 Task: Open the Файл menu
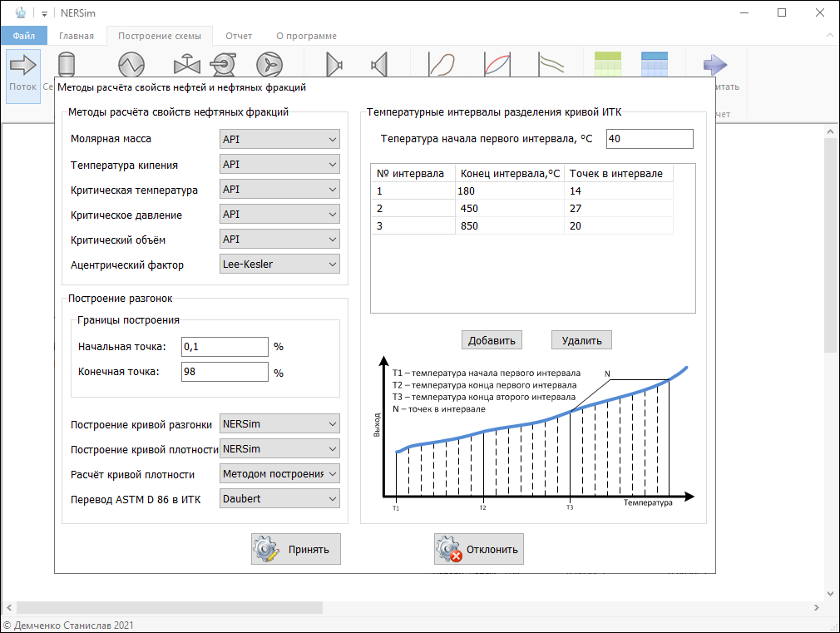click(x=23, y=36)
